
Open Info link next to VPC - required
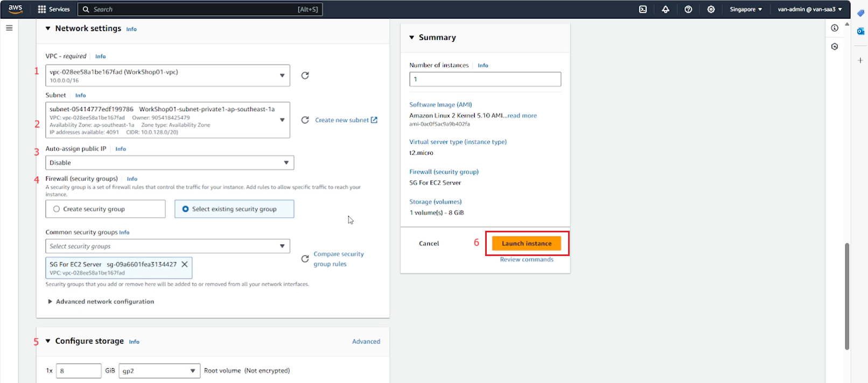101,56
